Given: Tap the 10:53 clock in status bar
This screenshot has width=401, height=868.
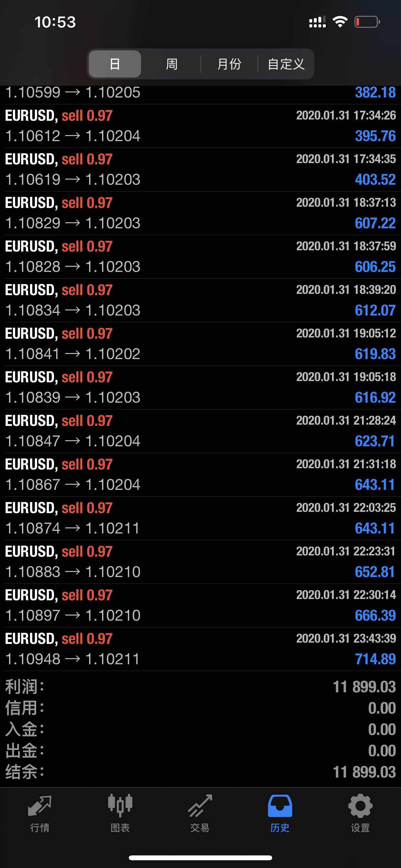Looking at the screenshot, I should click(55, 22).
